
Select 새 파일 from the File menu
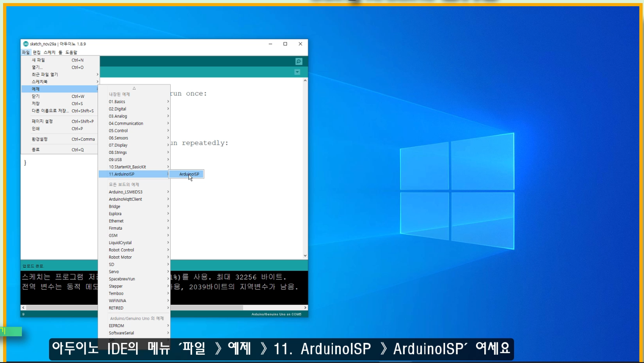60,60
